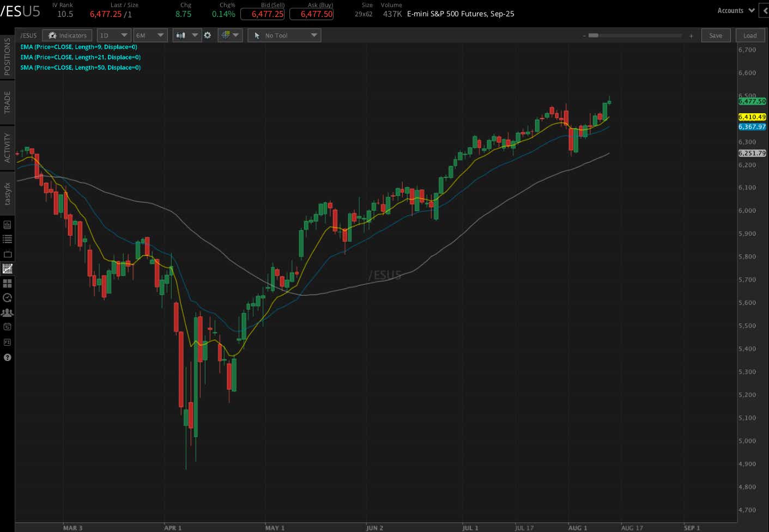Click the Save button above the chart

(716, 35)
